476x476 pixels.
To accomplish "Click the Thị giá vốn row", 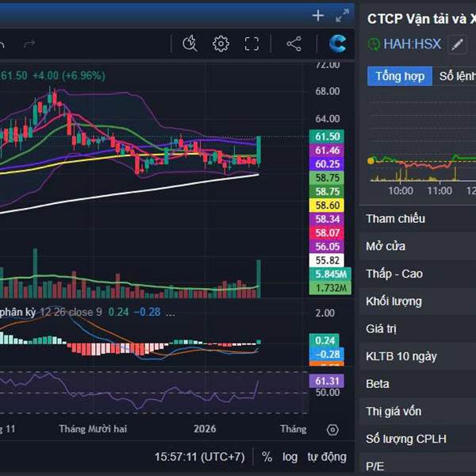I will (x=418, y=412).
